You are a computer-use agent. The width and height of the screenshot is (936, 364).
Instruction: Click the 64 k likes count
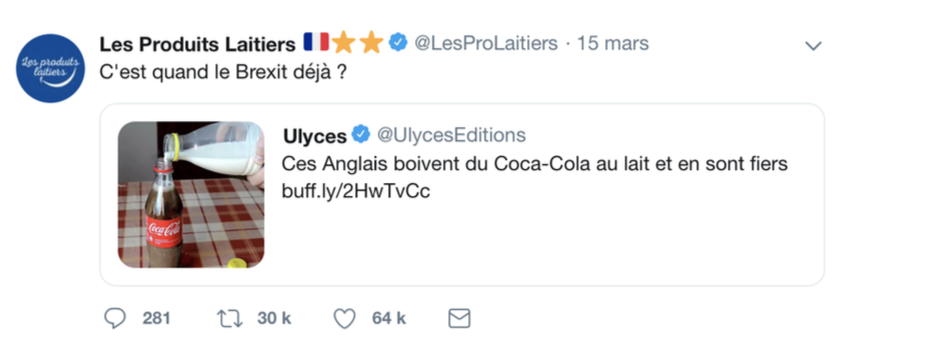click(x=389, y=319)
